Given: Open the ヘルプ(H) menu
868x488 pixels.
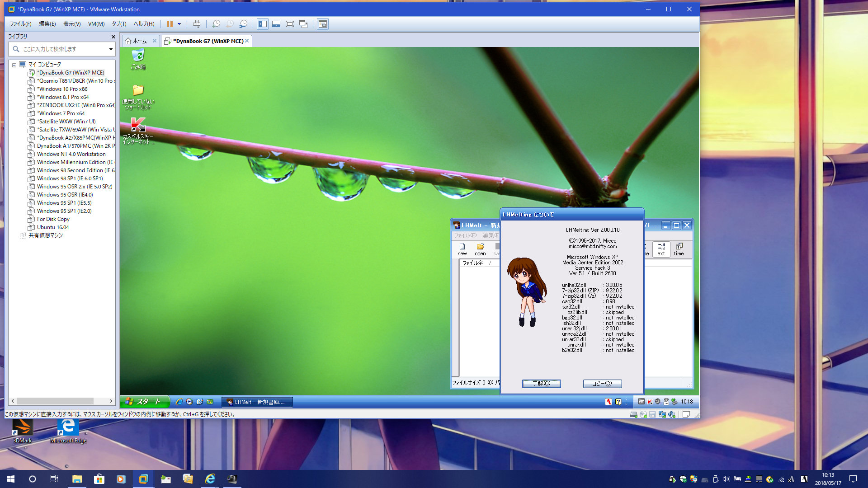Looking at the screenshot, I should pos(144,24).
